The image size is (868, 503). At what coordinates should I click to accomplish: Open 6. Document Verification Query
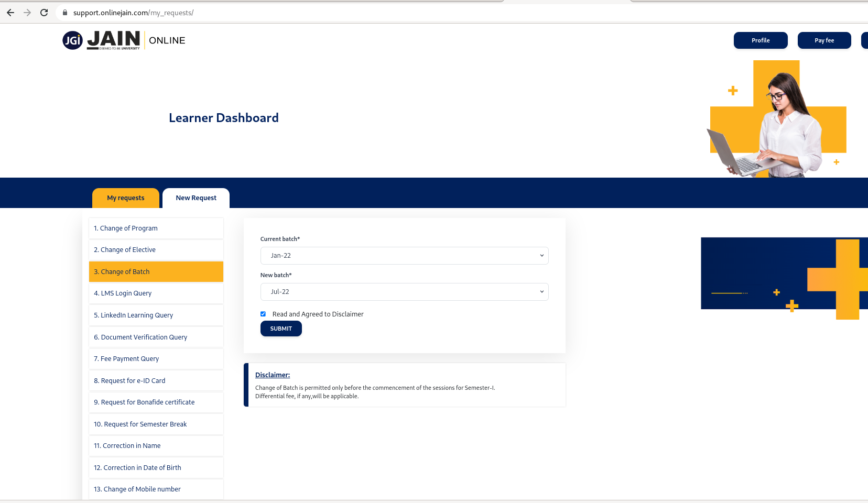(x=156, y=337)
